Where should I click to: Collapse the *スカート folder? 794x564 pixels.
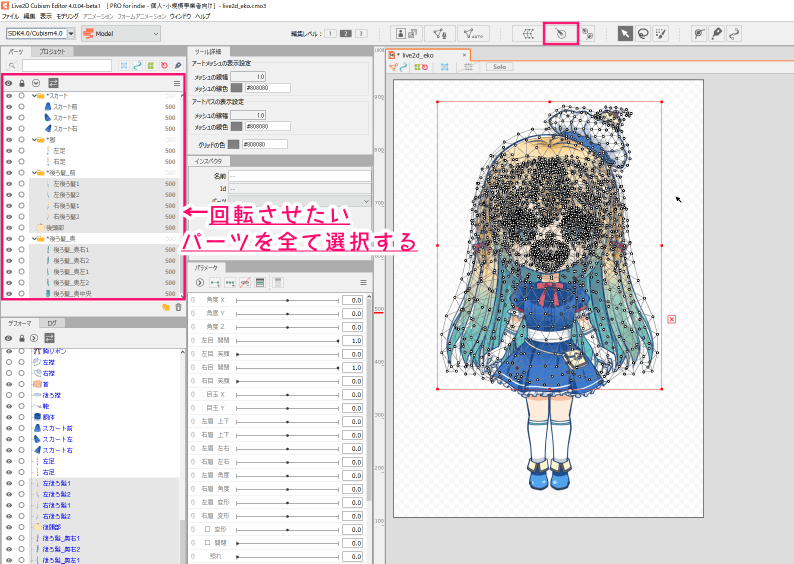pyautogui.click(x=34, y=96)
